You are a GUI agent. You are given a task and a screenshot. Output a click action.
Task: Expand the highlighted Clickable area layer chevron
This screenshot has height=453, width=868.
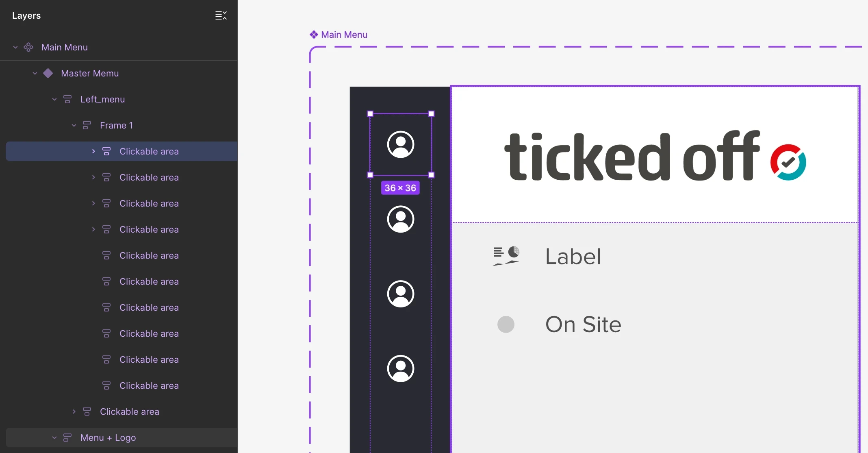[x=93, y=151]
